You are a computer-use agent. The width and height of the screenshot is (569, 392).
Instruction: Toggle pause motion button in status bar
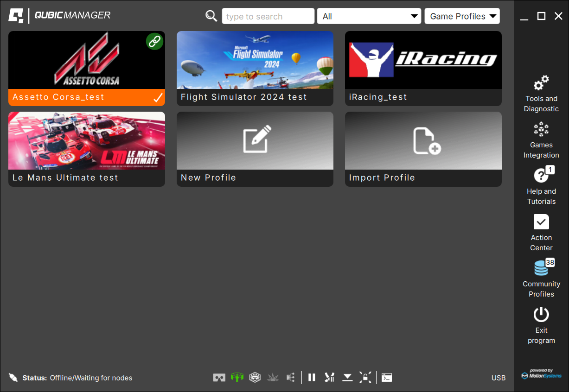(x=312, y=378)
